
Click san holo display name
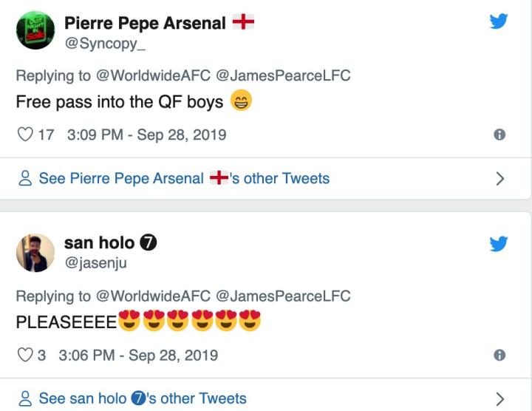[99, 242]
